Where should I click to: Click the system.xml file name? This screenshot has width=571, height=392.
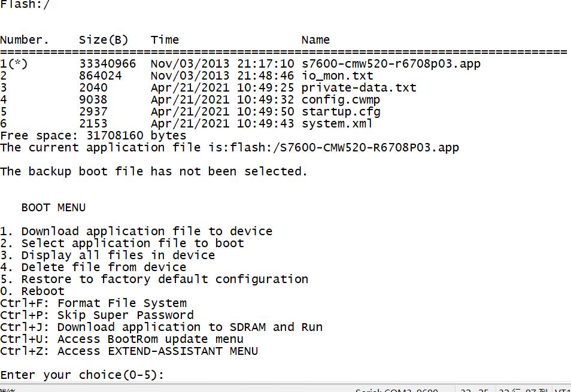point(337,124)
